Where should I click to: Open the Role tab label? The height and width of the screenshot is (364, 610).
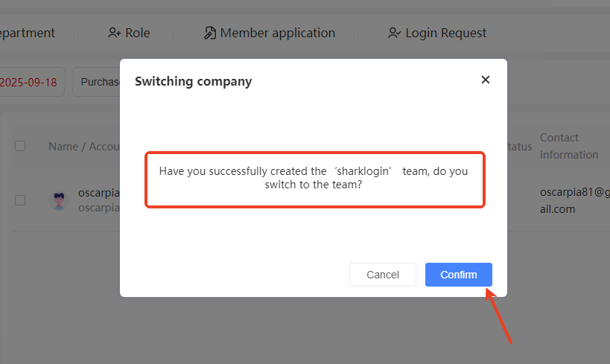tap(138, 33)
